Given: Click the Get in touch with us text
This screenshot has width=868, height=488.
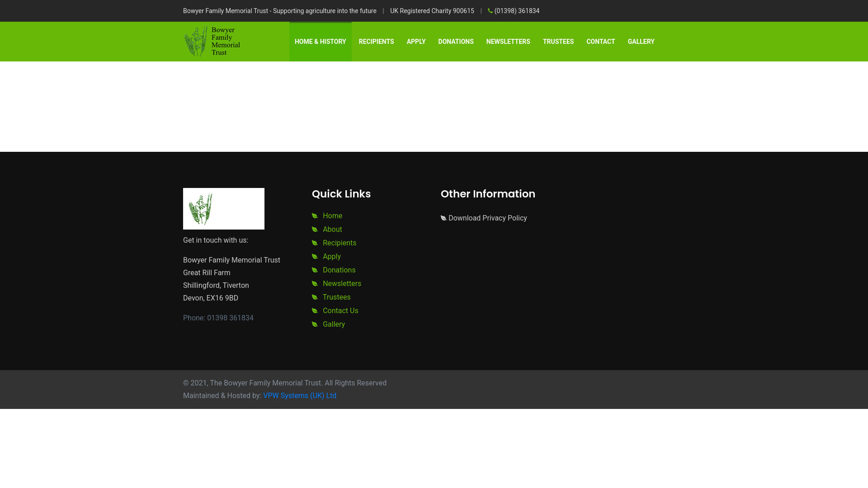Looking at the screenshot, I should tap(216, 240).
